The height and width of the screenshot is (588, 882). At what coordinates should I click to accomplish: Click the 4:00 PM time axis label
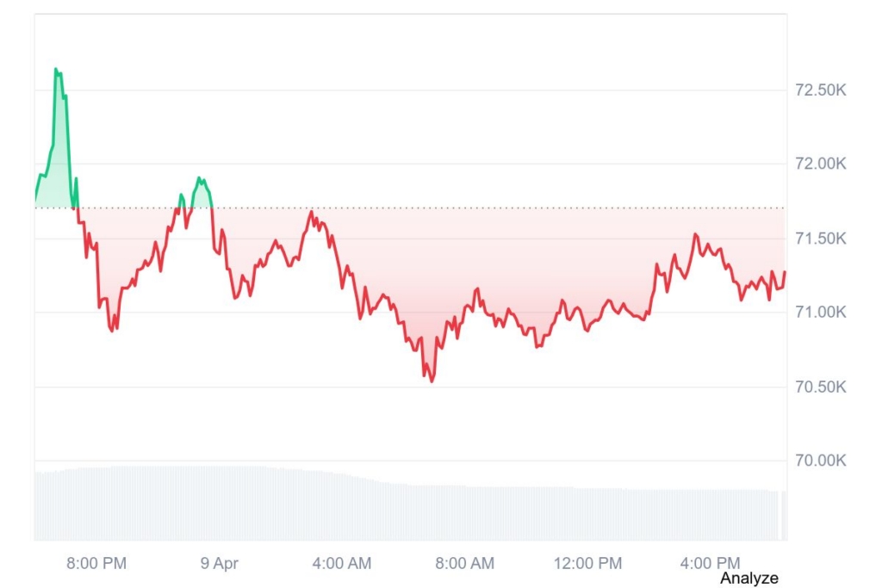pyautogui.click(x=710, y=563)
